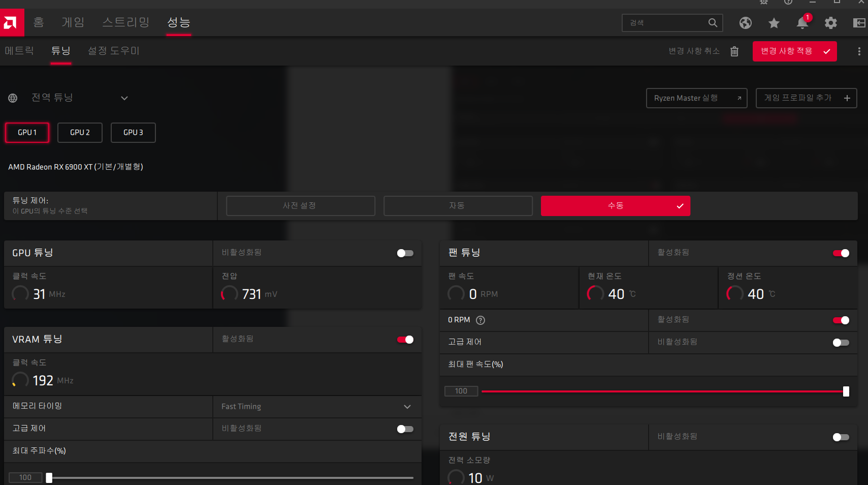This screenshot has width=868, height=485.
Task: Click the search magnifier icon
Action: point(713,23)
